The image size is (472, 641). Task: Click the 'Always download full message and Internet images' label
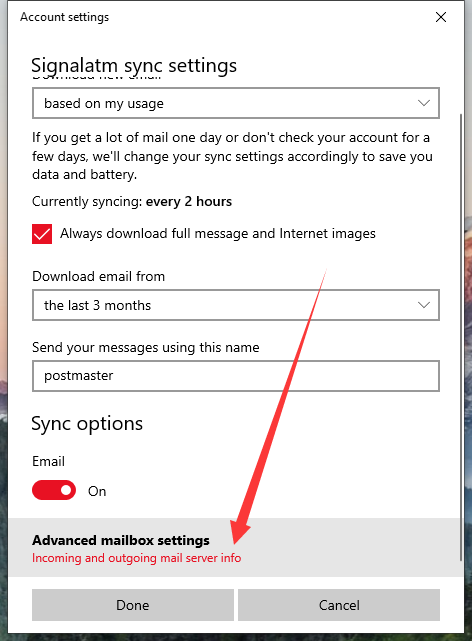(x=218, y=233)
